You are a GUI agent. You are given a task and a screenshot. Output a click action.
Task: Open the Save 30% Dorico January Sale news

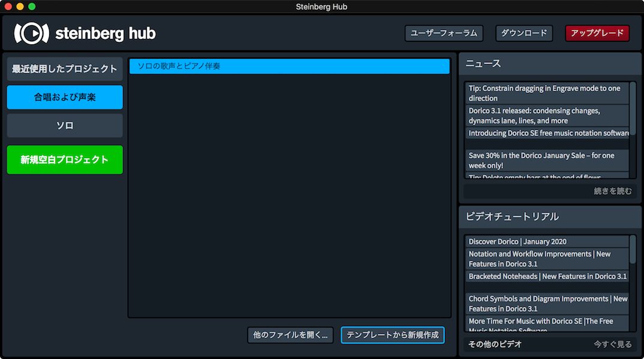click(547, 161)
